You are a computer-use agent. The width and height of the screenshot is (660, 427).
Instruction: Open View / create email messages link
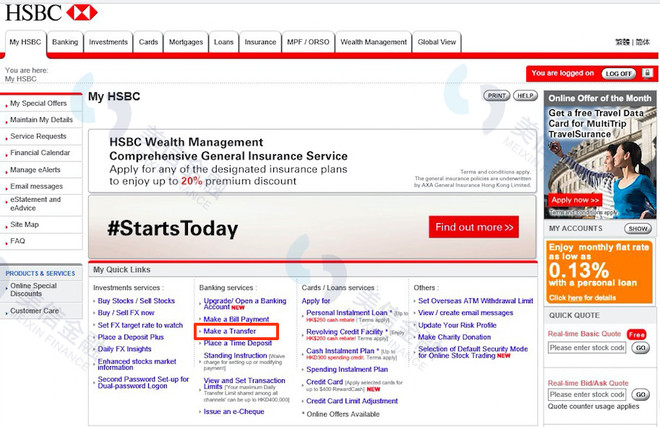[x=466, y=313]
